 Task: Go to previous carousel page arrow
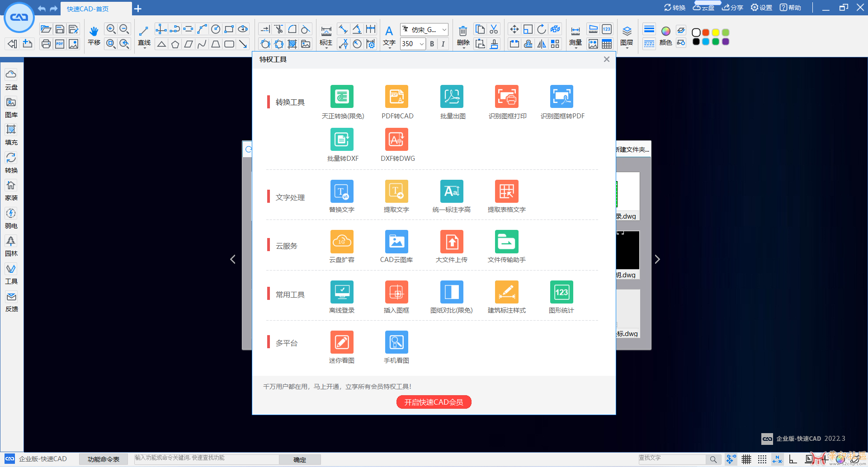[233, 259]
